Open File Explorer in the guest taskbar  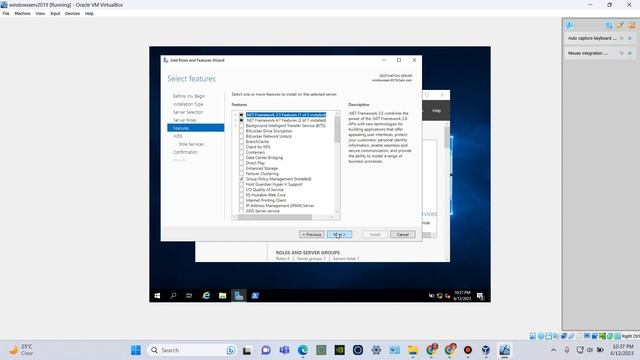222,296
